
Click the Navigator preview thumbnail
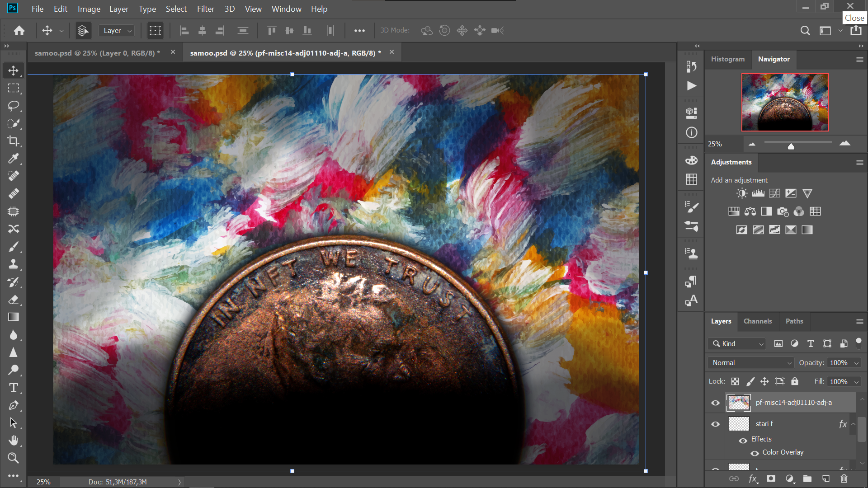[785, 102]
